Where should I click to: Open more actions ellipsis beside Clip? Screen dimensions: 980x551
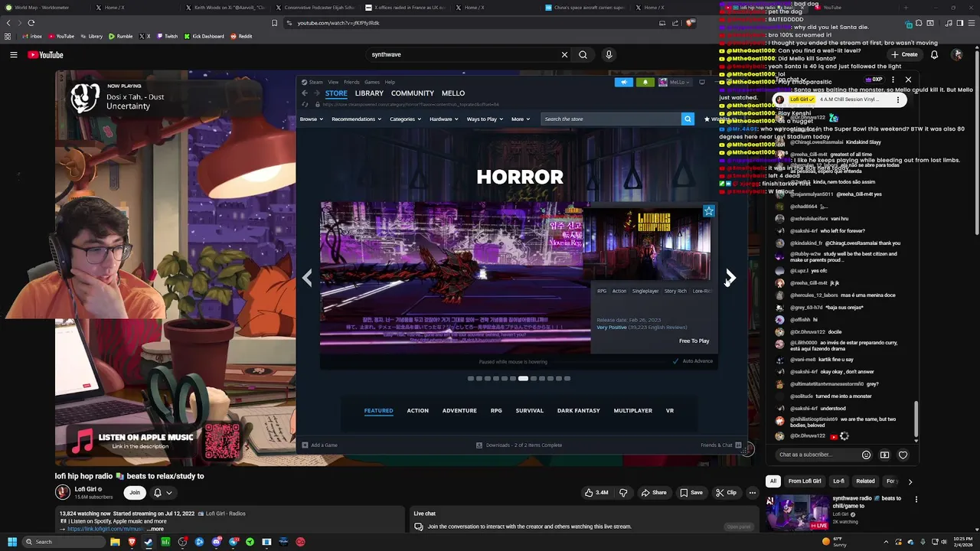(753, 493)
